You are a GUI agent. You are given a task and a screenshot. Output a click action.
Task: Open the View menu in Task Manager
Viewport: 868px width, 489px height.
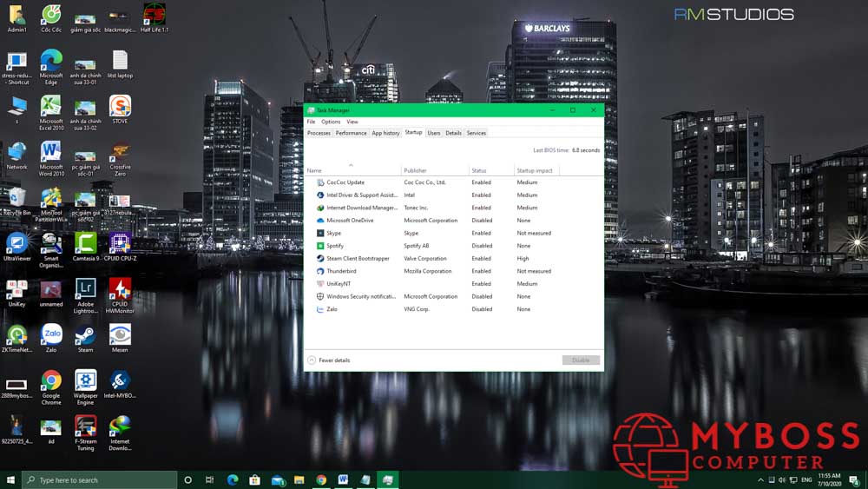click(352, 122)
